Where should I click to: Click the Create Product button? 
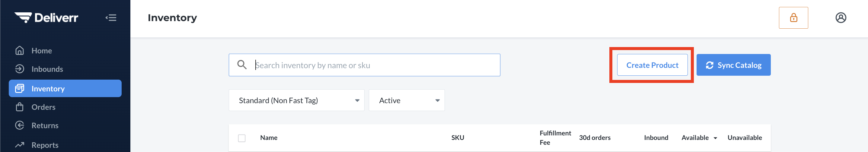pos(652,65)
